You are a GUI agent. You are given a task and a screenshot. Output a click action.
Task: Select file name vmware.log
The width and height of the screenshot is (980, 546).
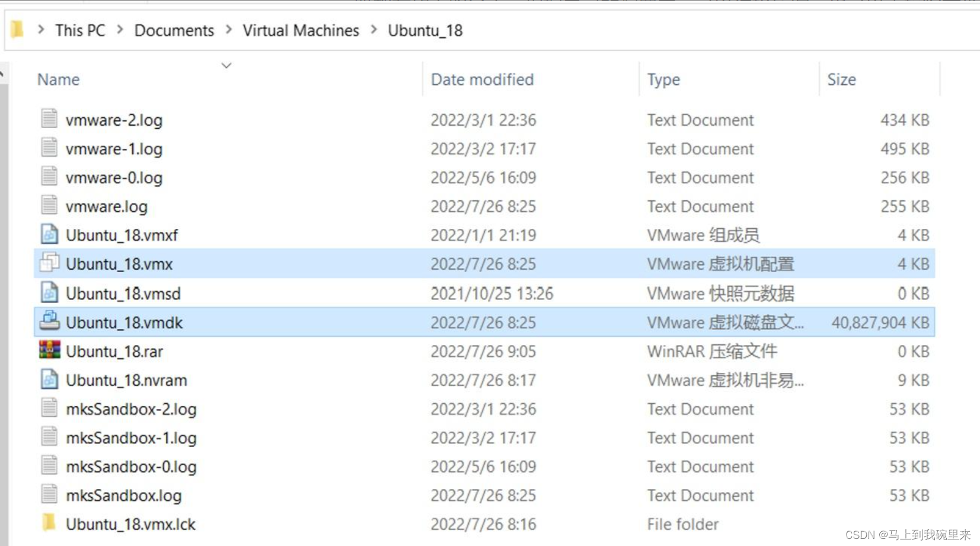click(107, 206)
